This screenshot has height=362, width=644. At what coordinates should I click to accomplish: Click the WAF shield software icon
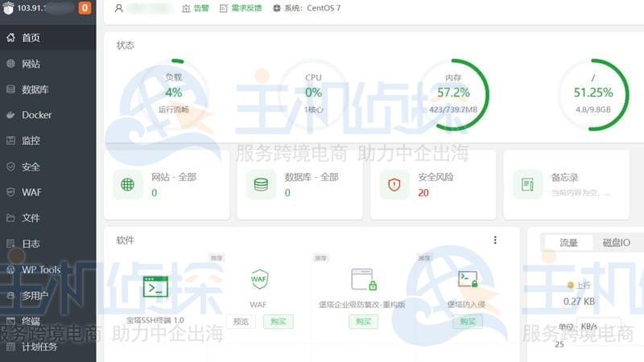point(259,279)
